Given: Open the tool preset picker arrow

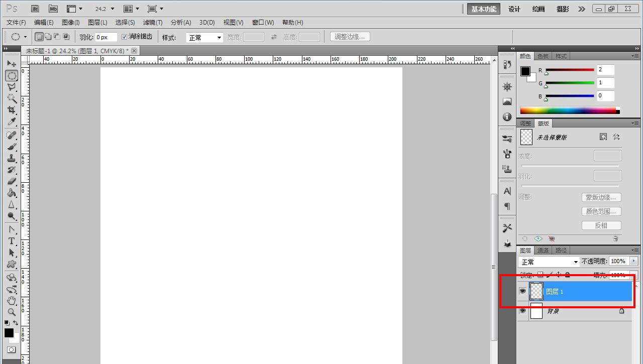Looking at the screenshot, I should 25,37.
